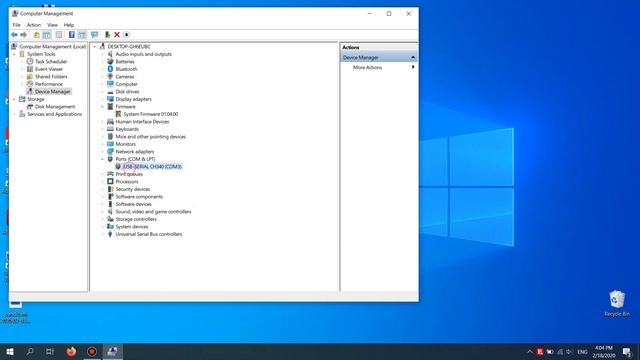
Task: Click the Back arrow in the toolbar
Action: tap(14, 35)
